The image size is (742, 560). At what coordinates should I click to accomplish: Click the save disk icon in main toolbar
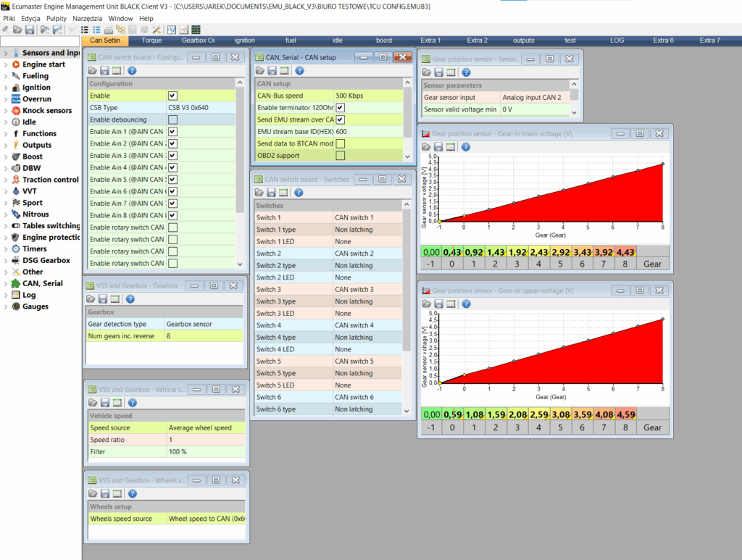tap(30, 30)
